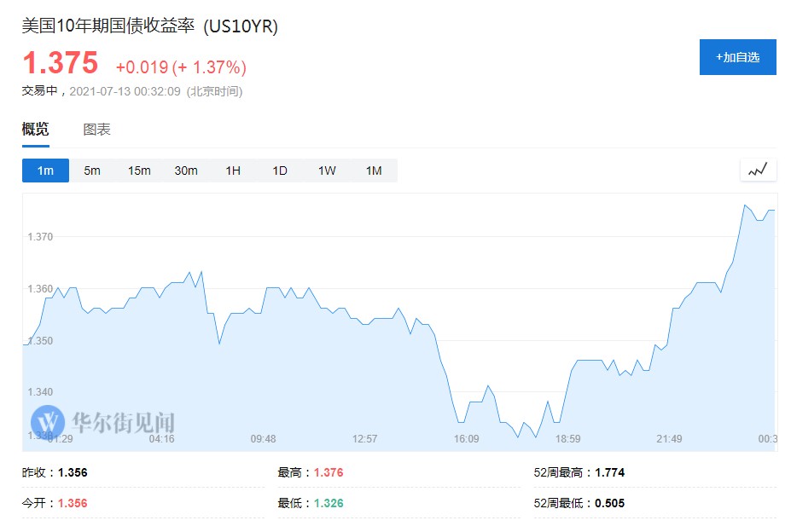The width and height of the screenshot is (791, 532).
Task: Set chart interval to 1H
Action: pos(233,171)
